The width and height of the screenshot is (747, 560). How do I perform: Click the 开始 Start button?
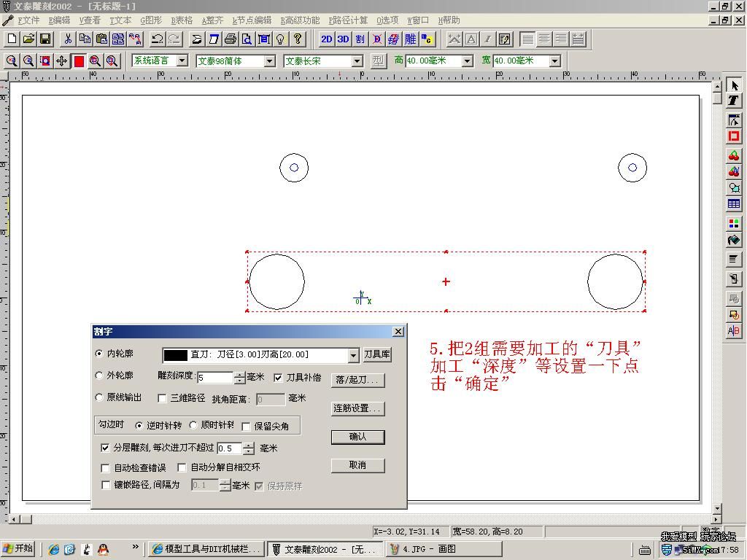[18, 549]
